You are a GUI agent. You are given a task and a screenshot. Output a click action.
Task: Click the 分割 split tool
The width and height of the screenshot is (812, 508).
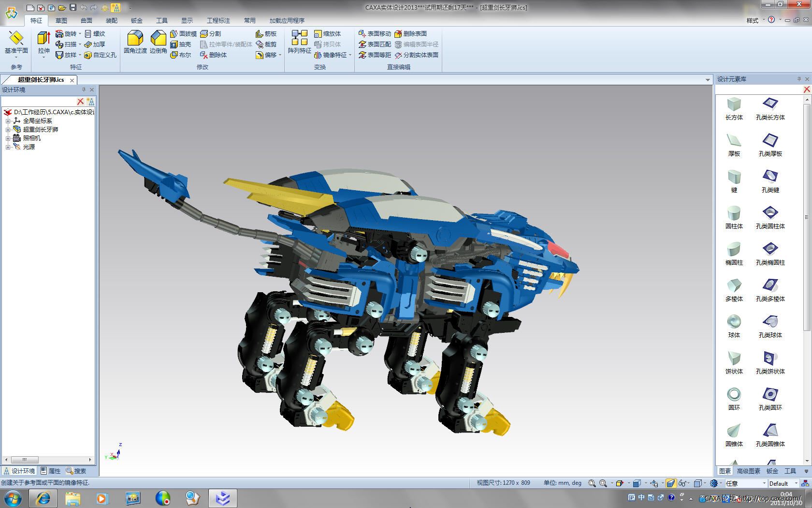pyautogui.click(x=210, y=33)
